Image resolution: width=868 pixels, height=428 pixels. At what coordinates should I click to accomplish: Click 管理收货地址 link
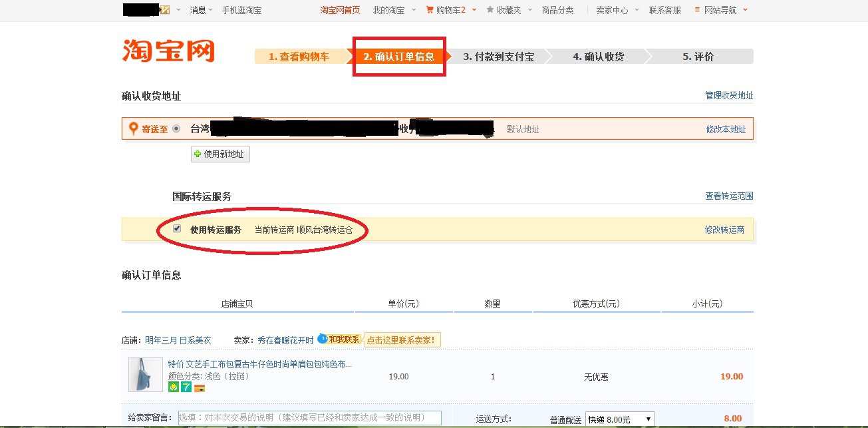click(729, 95)
